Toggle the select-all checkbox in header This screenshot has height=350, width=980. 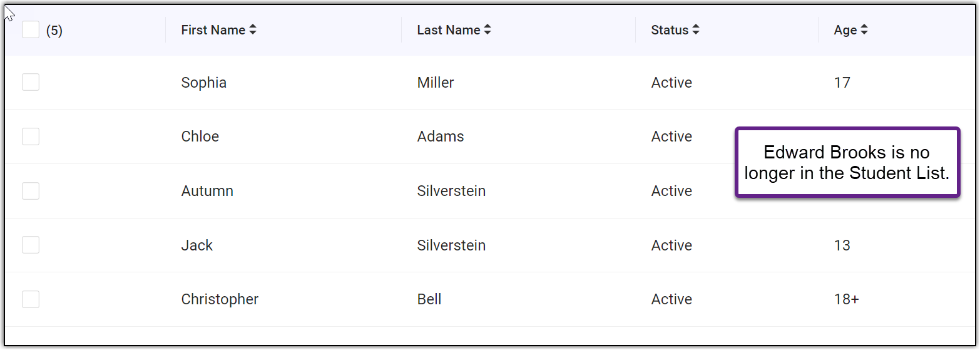tap(31, 30)
